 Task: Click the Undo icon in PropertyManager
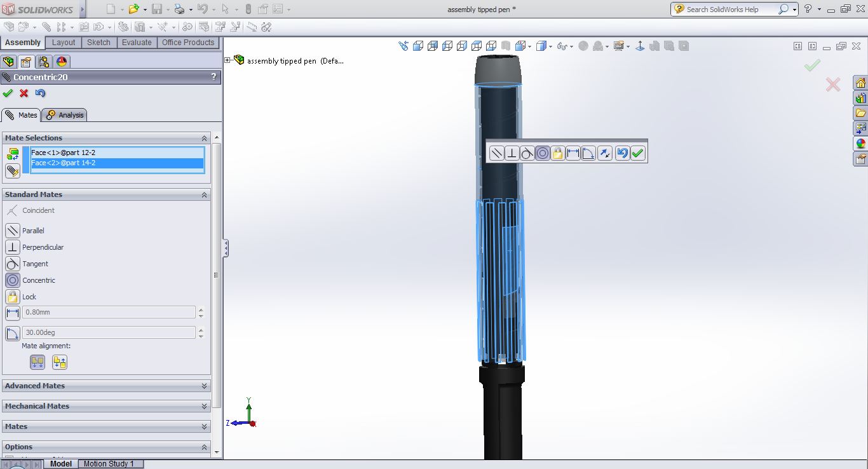[41, 93]
